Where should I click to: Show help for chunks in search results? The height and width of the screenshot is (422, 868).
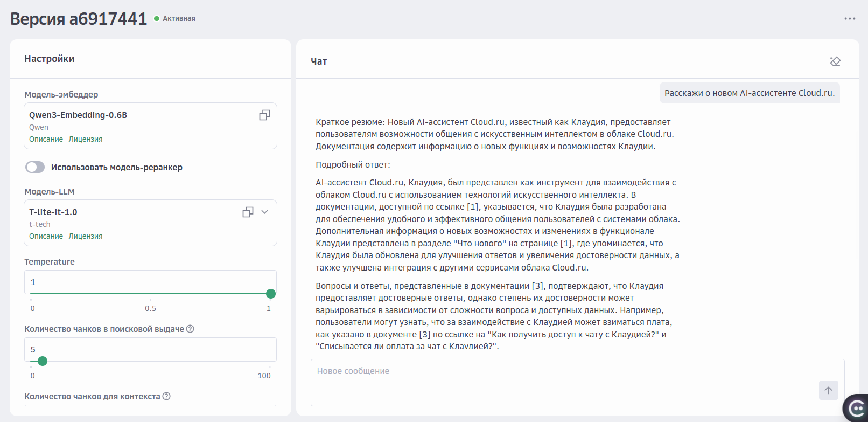[190, 329]
